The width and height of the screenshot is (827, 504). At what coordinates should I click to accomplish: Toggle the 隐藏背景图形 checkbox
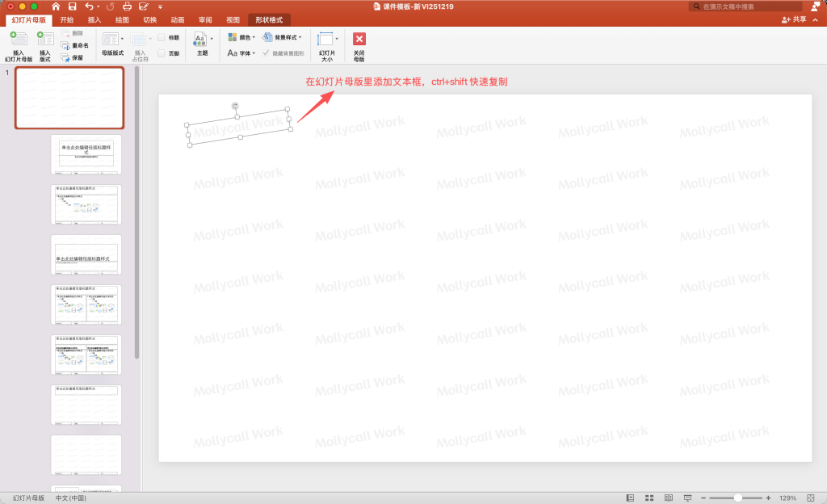pos(267,52)
